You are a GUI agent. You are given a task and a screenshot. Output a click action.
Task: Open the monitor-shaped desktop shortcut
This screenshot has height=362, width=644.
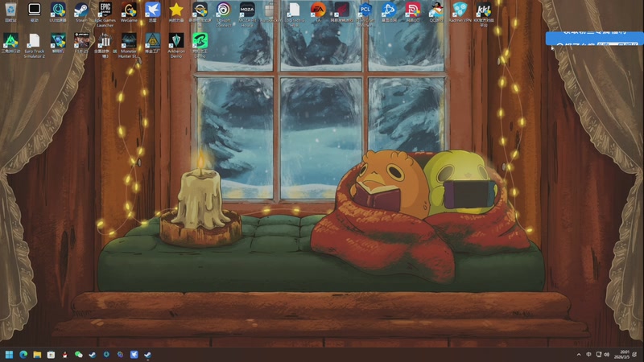coord(34,12)
